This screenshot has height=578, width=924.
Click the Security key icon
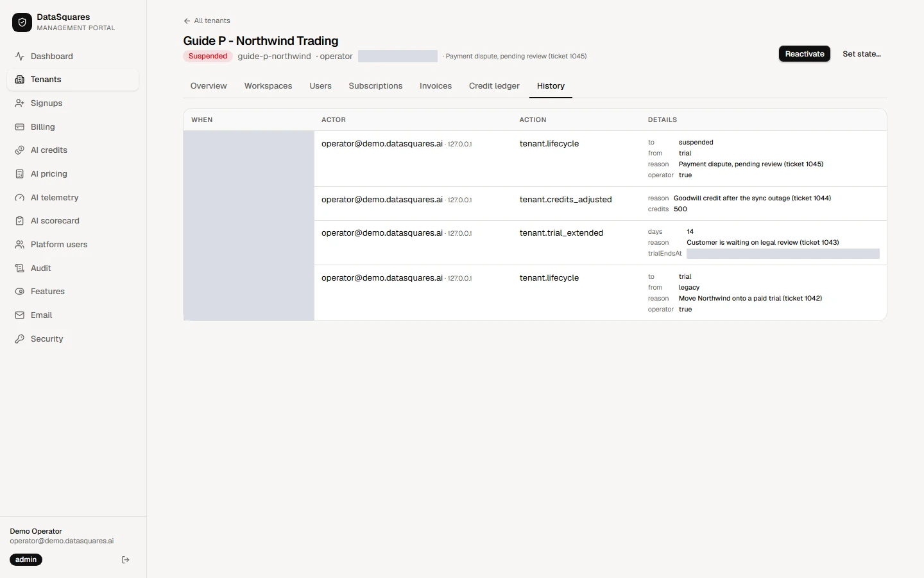(20, 338)
